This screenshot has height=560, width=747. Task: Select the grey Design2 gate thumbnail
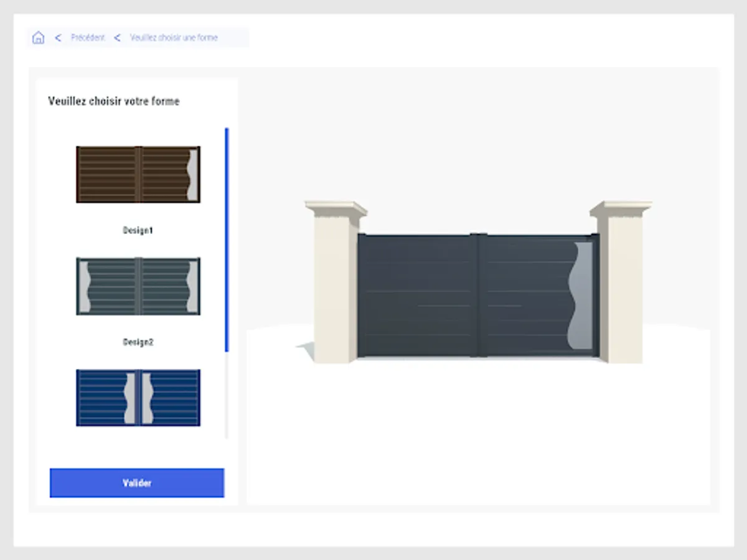(x=138, y=286)
